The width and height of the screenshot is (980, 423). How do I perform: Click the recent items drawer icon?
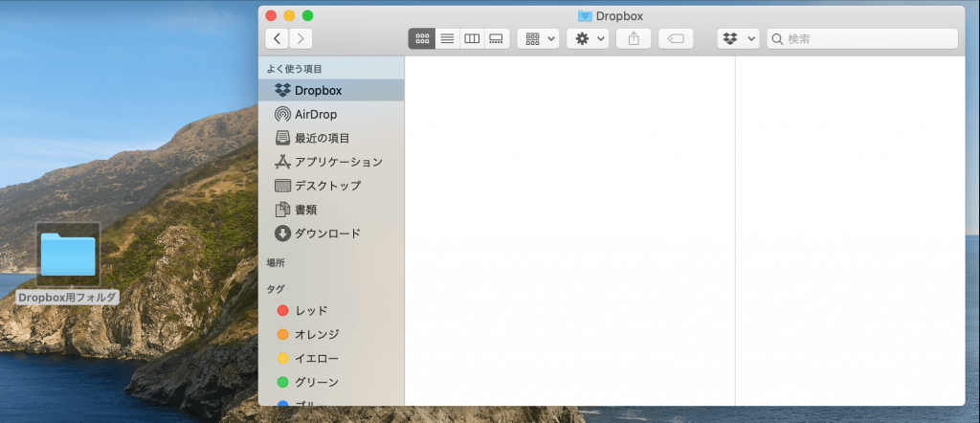[x=282, y=138]
